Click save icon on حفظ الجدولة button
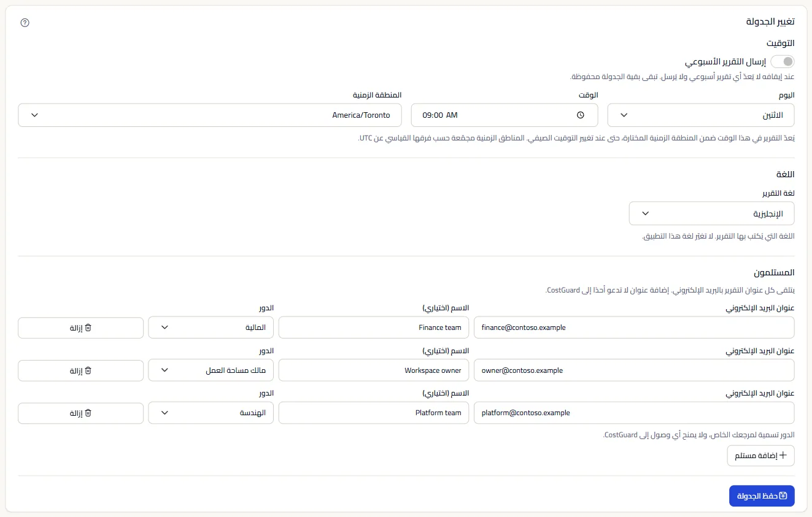 (x=783, y=496)
